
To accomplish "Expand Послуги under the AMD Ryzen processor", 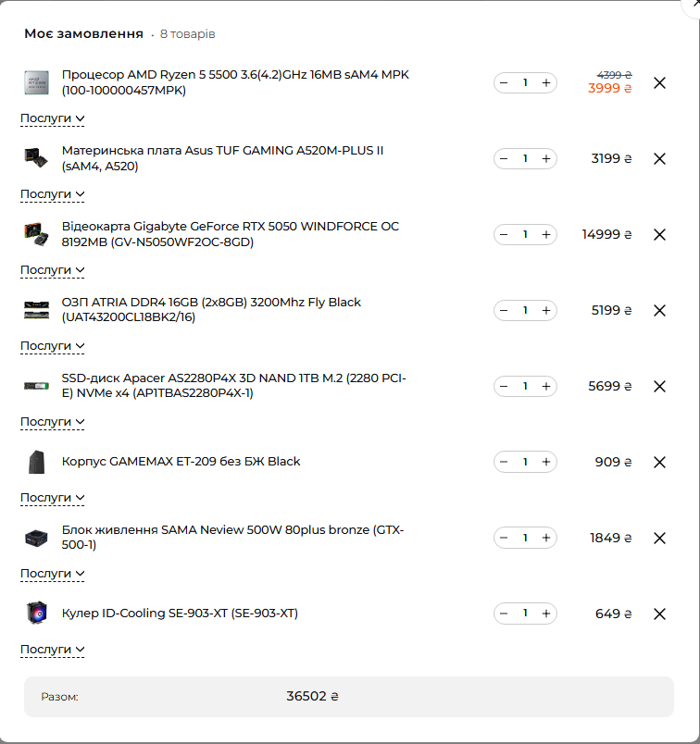I will click(x=52, y=118).
